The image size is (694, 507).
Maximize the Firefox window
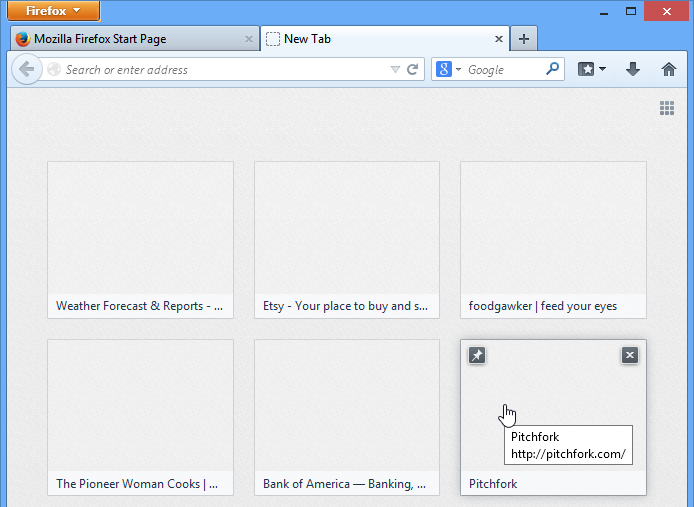631,12
